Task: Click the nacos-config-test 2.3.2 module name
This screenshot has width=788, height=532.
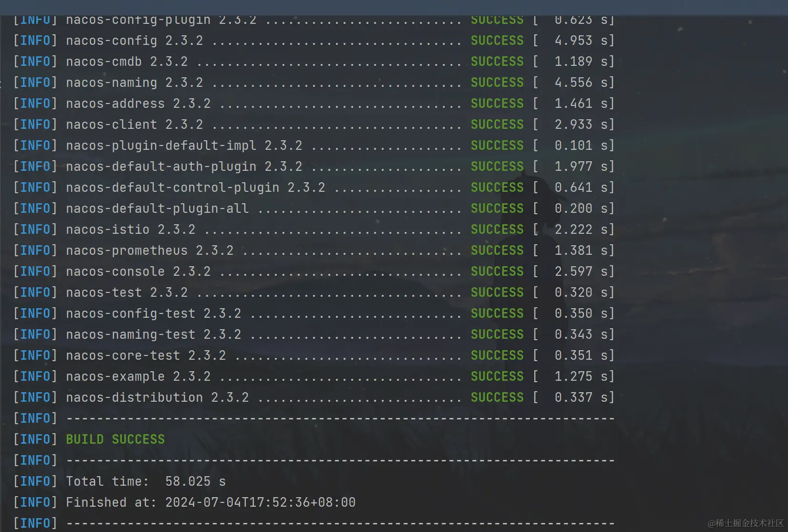Action: tap(153, 313)
